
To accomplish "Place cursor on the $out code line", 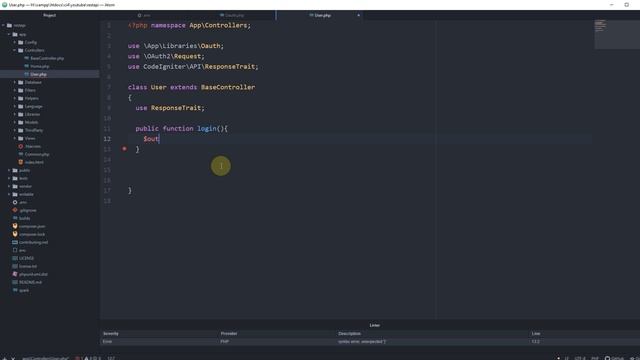I will click(x=151, y=139).
